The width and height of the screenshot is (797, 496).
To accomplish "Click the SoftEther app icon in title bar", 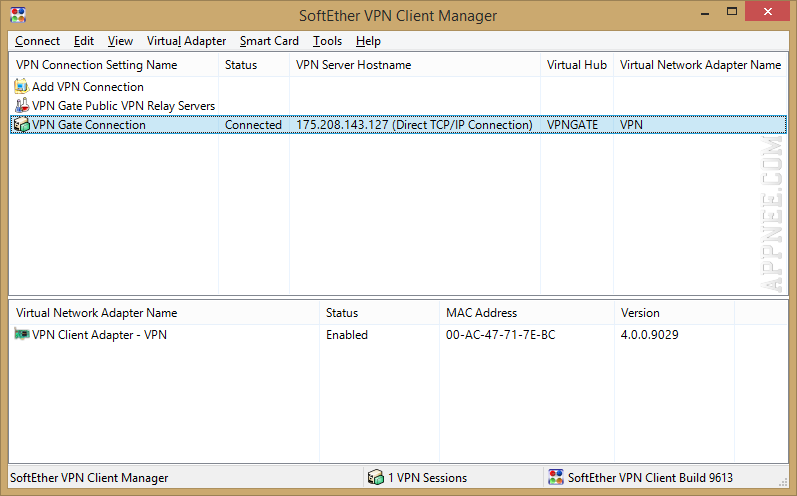I will coord(18,15).
